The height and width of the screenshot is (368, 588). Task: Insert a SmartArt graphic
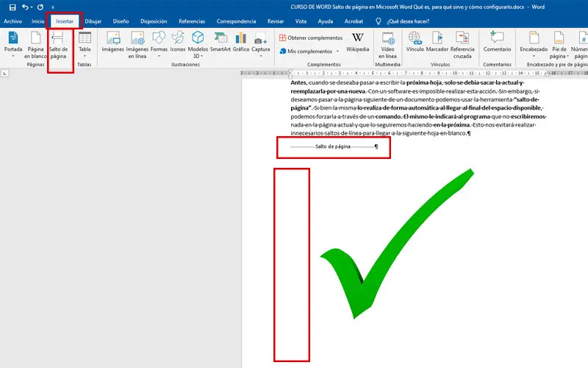coord(220,42)
